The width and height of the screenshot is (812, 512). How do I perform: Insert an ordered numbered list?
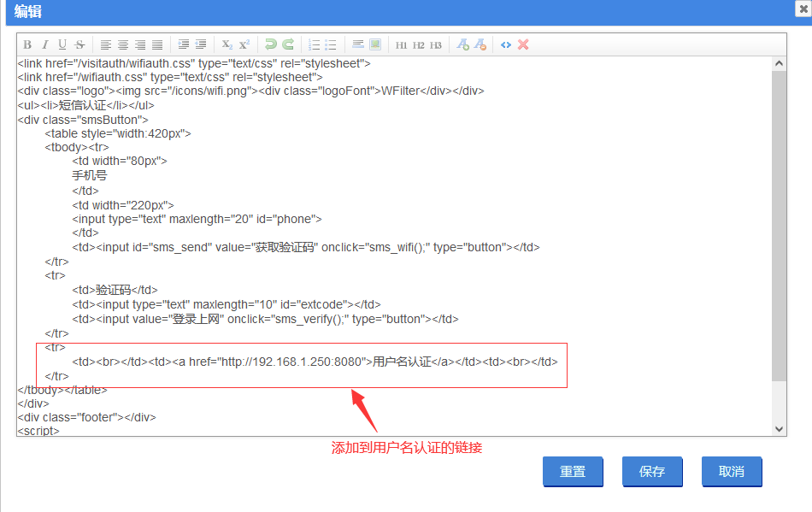click(314, 44)
